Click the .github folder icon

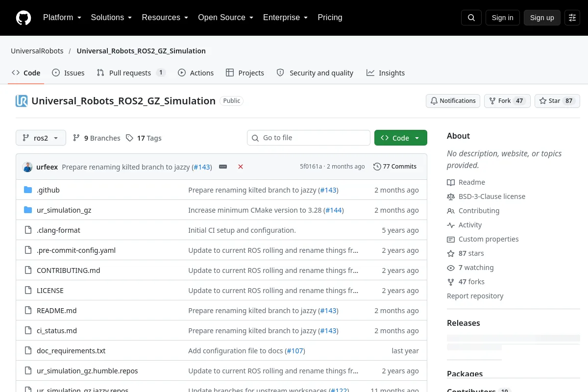(x=28, y=190)
